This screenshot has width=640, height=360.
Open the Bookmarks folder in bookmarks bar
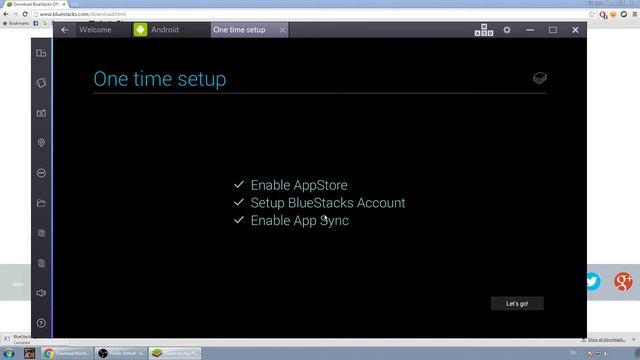(x=16, y=23)
